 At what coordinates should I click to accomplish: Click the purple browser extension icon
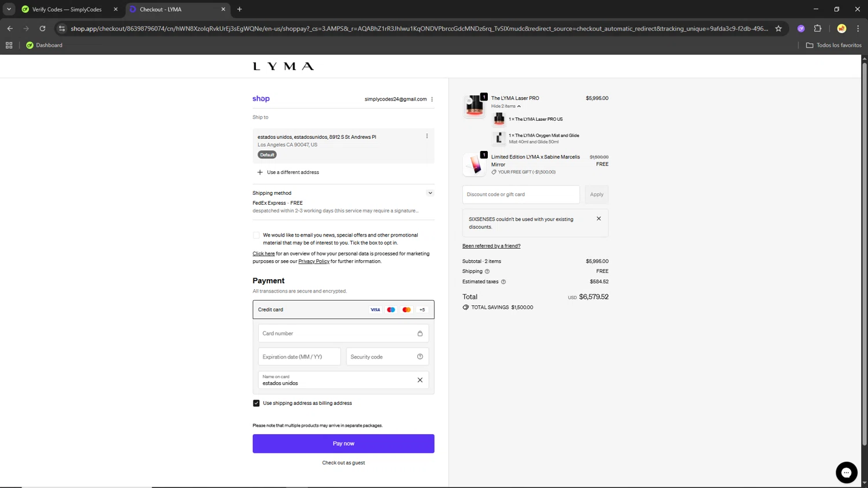(801, 28)
